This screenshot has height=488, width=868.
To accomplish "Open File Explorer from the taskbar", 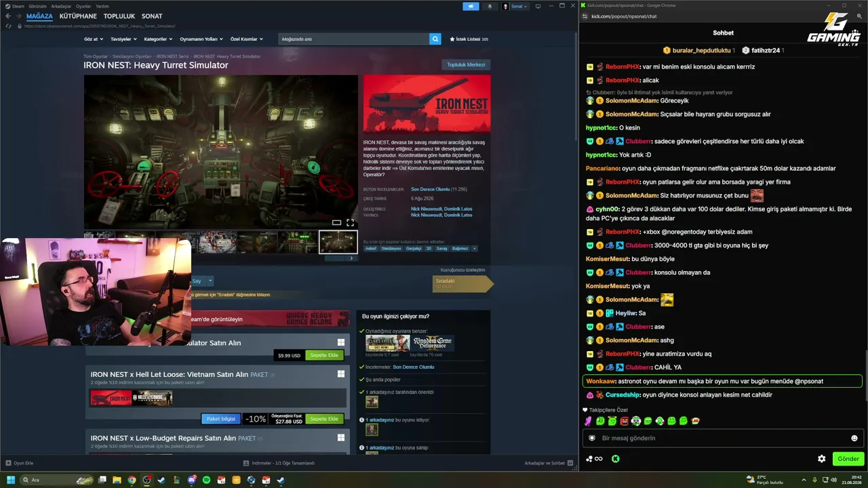I will [117, 480].
